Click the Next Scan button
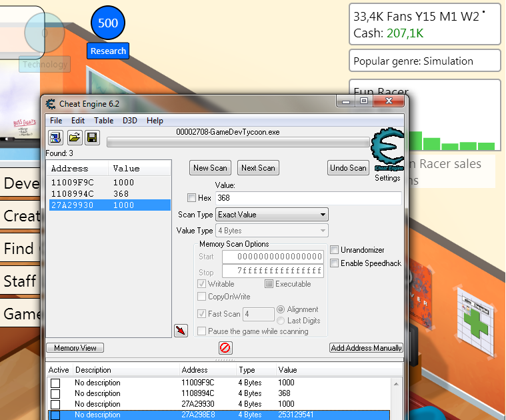This screenshot has width=506, height=420. pyautogui.click(x=258, y=168)
